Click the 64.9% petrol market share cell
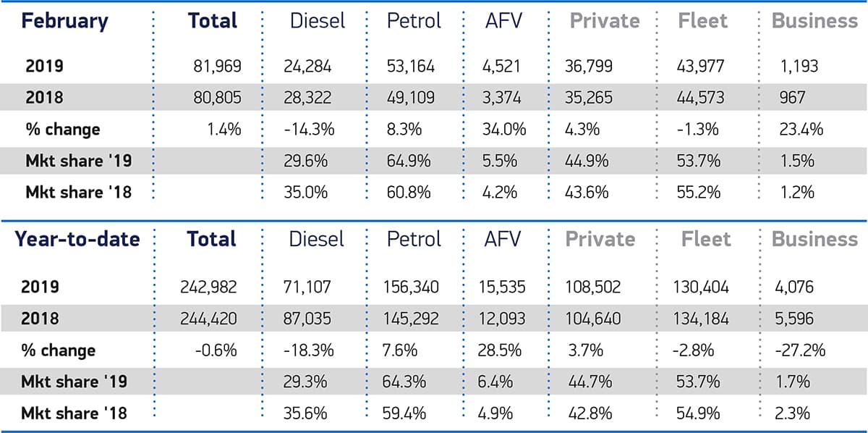This screenshot has width=868, height=433. (x=409, y=160)
